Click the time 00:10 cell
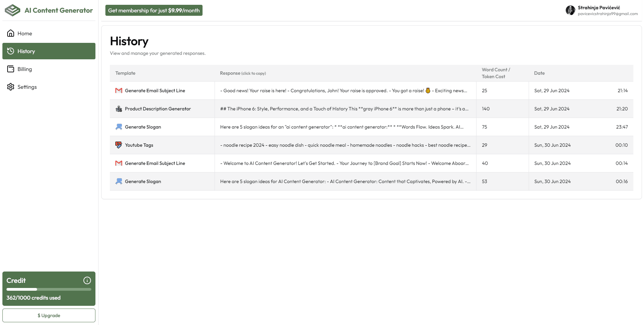 pos(622,145)
